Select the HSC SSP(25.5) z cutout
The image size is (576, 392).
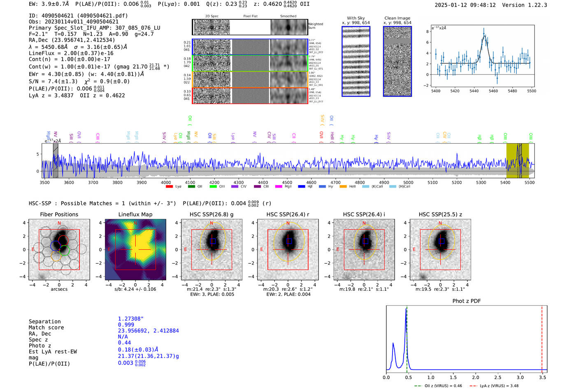pyautogui.click(x=440, y=249)
